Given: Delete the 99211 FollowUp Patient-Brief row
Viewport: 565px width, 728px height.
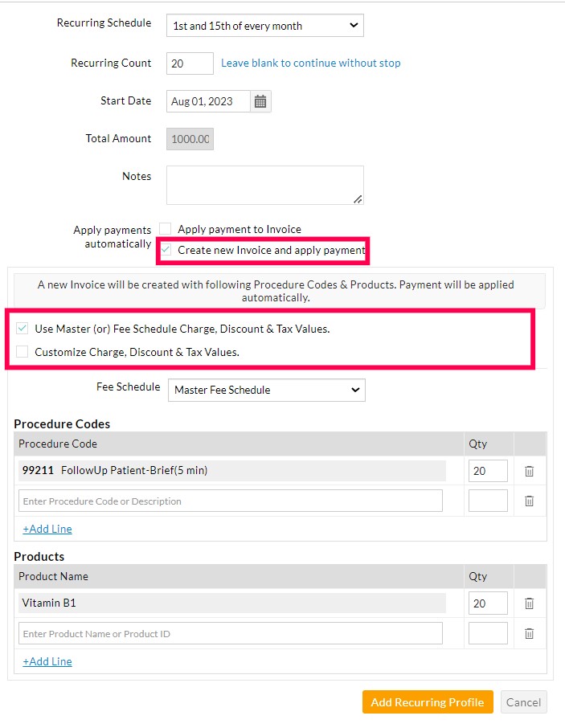Looking at the screenshot, I should click(x=530, y=471).
